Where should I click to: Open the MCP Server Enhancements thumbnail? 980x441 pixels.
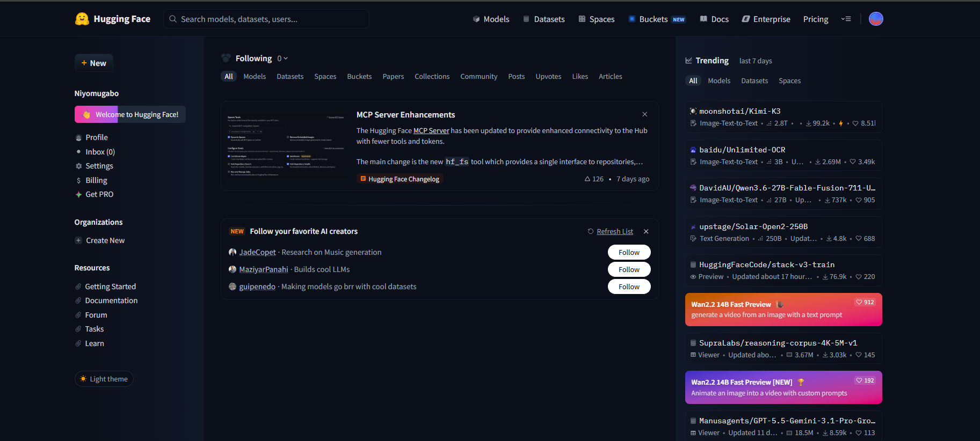coord(286,145)
